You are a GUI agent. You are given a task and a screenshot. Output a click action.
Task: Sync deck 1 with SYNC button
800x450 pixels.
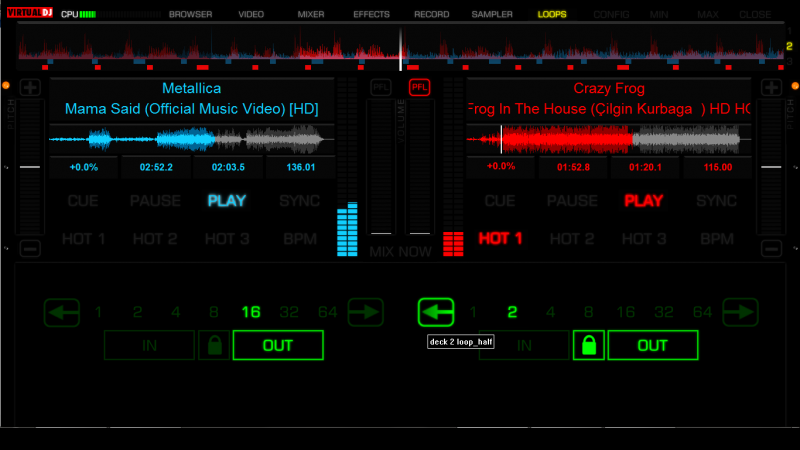pos(299,201)
